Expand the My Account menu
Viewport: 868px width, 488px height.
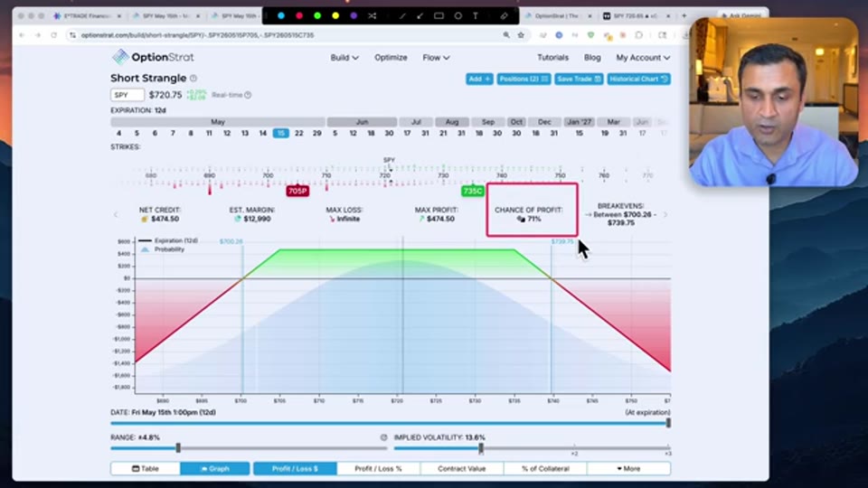[x=643, y=58]
